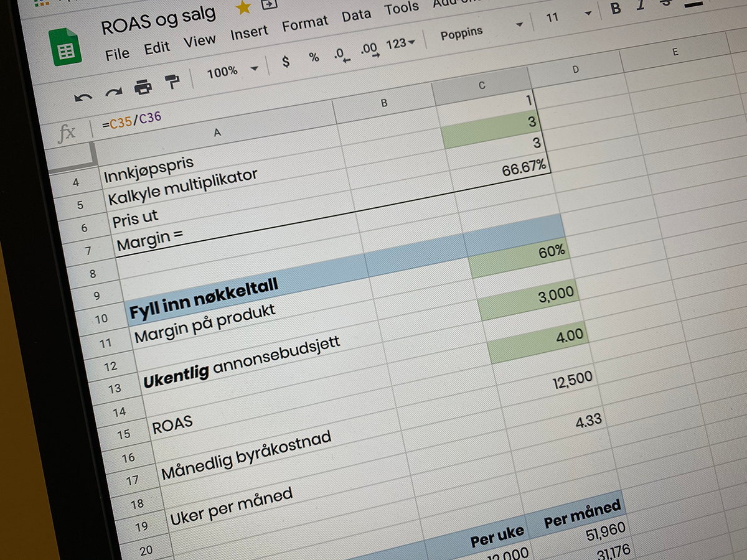Open the Google Sheets home icon
Viewport: 747px width, 560px height.
(x=65, y=47)
